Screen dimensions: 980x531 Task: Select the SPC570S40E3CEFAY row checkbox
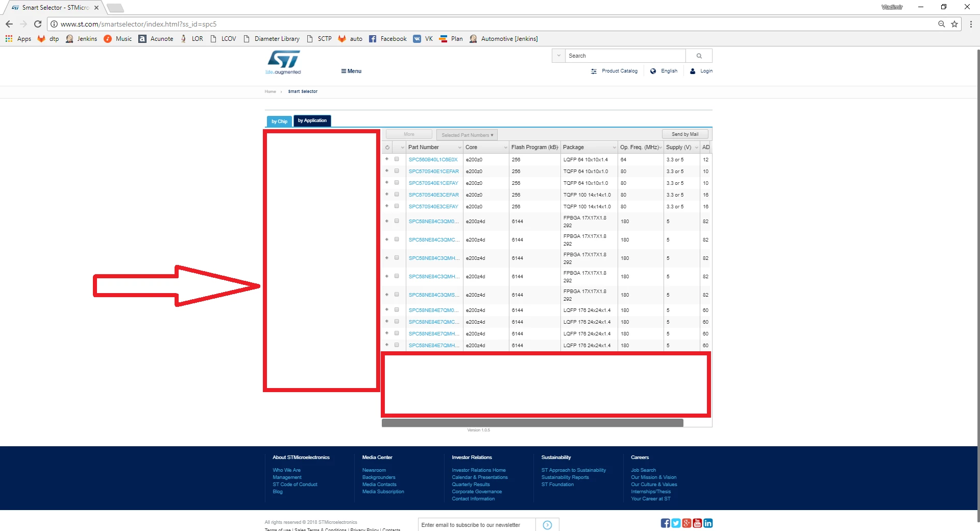point(397,206)
